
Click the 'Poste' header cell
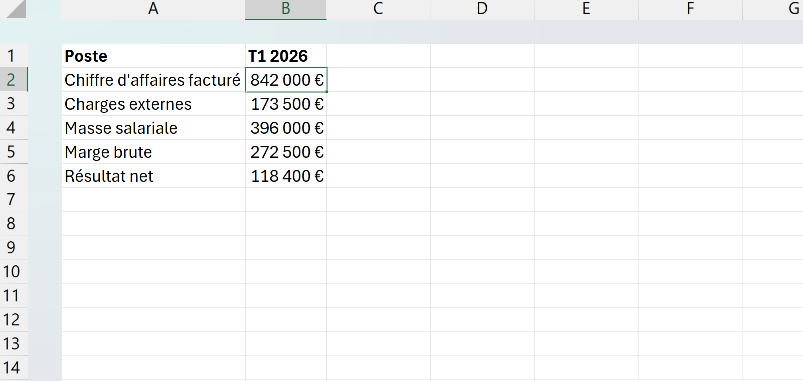(153, 56)
